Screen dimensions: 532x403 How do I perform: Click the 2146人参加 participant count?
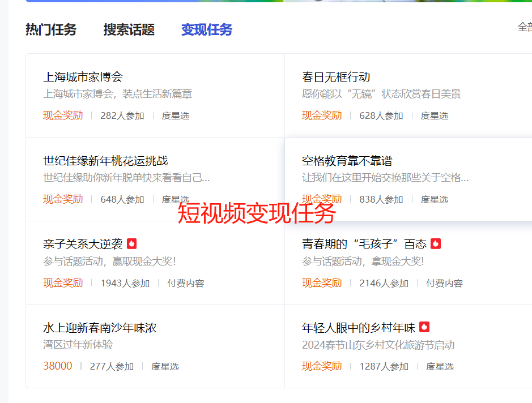[x=384, y=284]
